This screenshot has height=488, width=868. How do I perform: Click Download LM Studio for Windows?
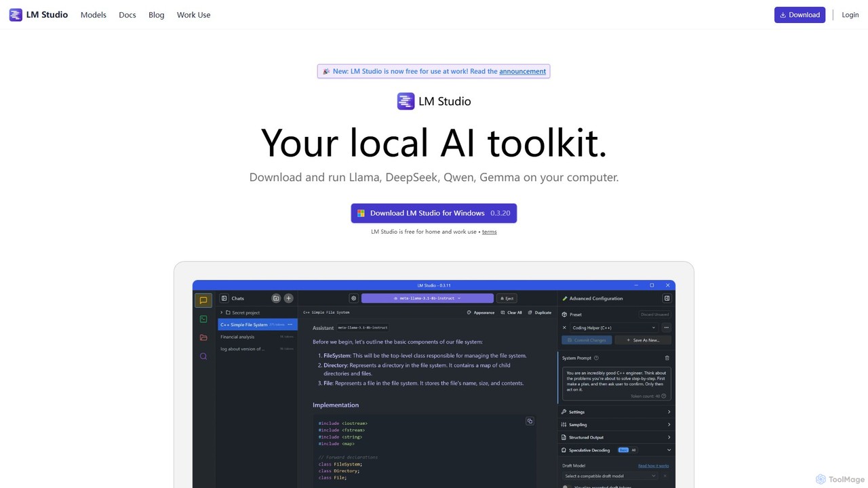tap(434, 213)
